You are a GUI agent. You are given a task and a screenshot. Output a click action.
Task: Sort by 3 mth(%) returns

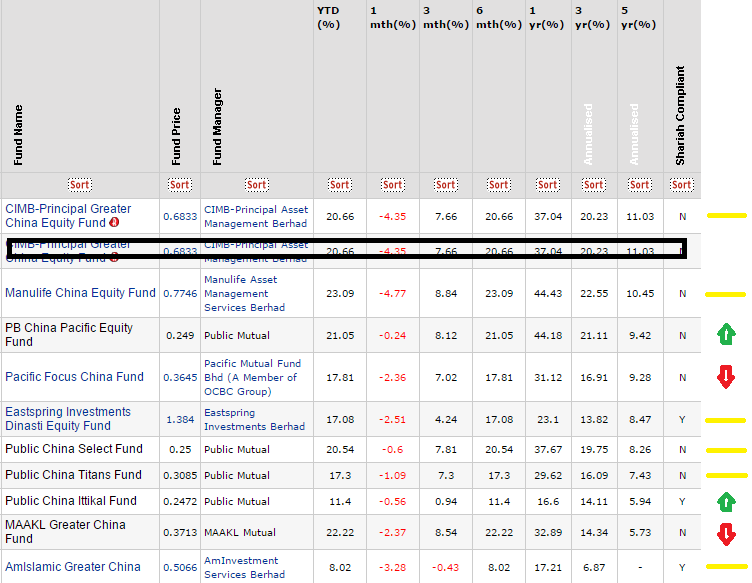(446, 185)
